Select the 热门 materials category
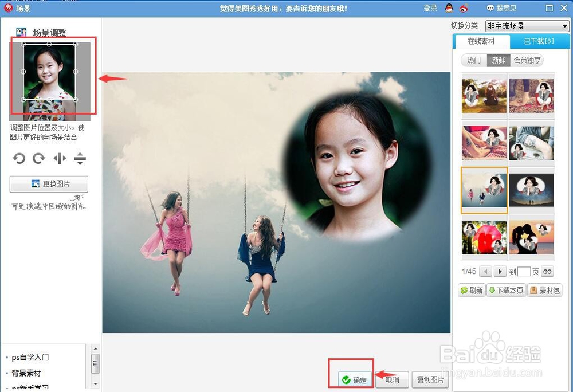Screen dimensions: 573x392 click(473, 60)
